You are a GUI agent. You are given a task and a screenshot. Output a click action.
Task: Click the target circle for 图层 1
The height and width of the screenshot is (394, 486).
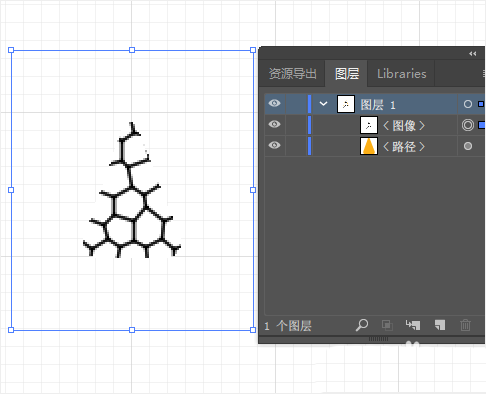468,104
